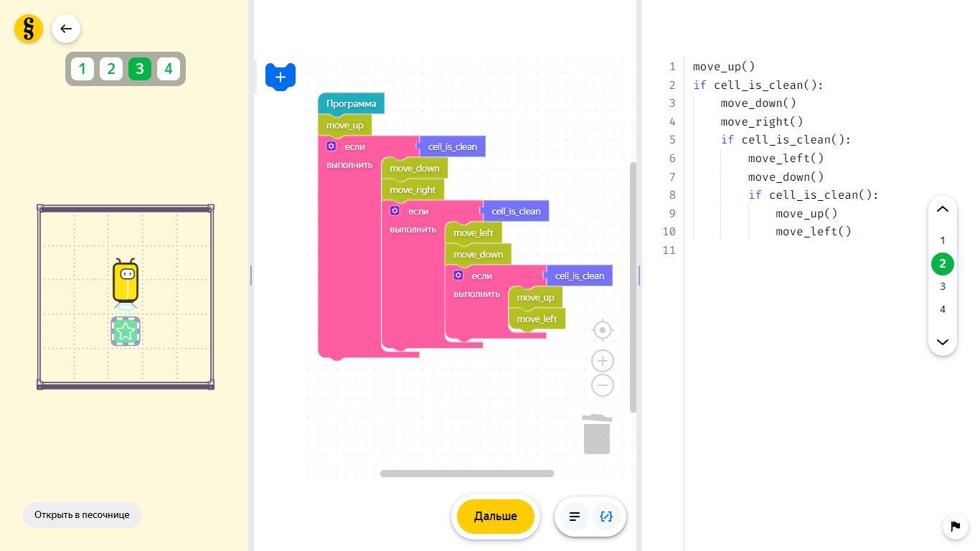
Task: Click the flag report icon
Action: point(955,527)
